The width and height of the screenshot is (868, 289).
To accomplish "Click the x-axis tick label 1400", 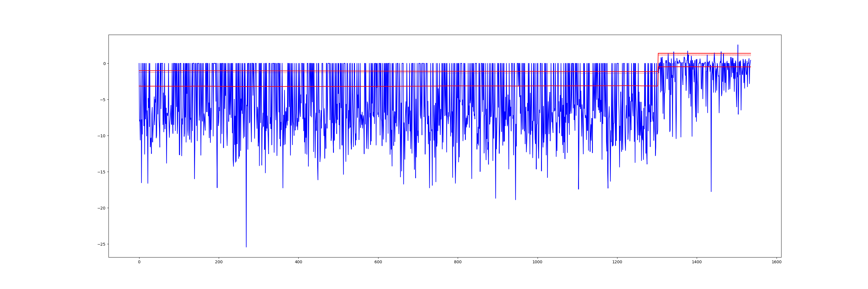I will point(697,262).
